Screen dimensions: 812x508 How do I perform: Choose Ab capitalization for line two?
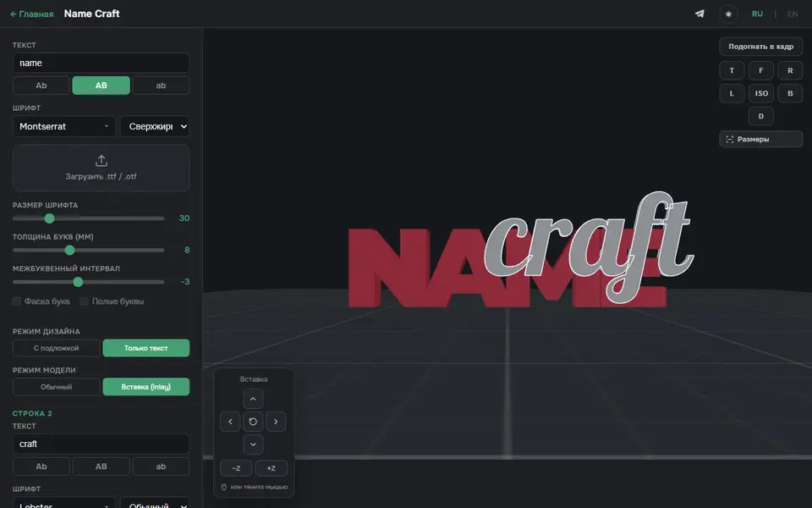coord(41,467)
